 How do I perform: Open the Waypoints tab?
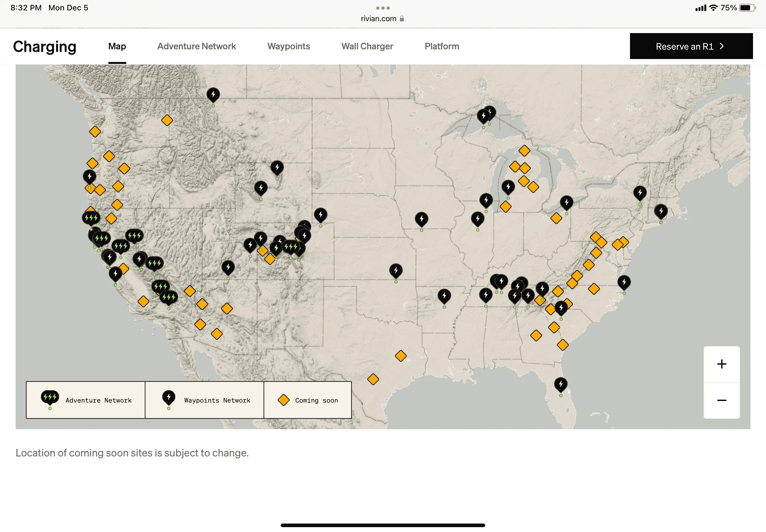point(289,46)
